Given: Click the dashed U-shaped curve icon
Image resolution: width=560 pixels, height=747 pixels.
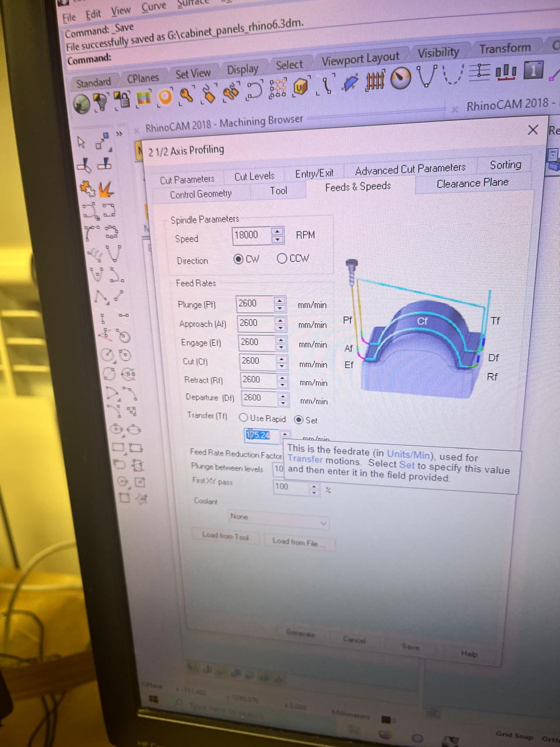Looking at the screenshot, I should pyautogui.click(x=452, y=75).
